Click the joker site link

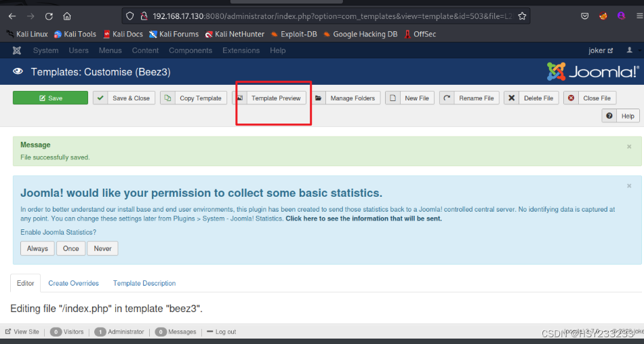[x=601, y=51]
